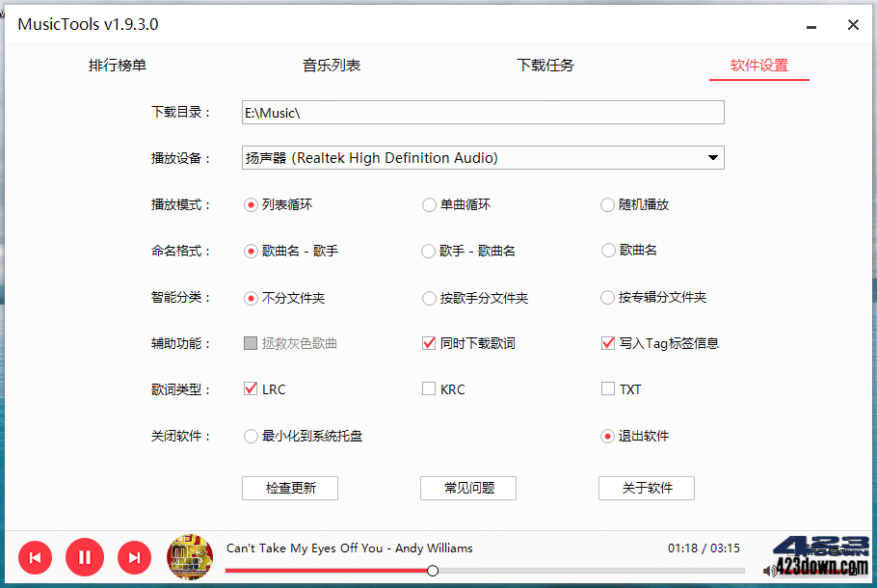
Task: Open the 播放设备 playback device dropdown
Action: [x=712, y=158]
